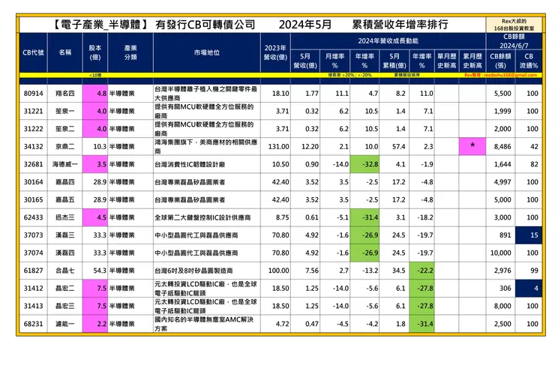Click name cell 京鼎二
This screenshot has height=392, width=555.
[64, 146]
